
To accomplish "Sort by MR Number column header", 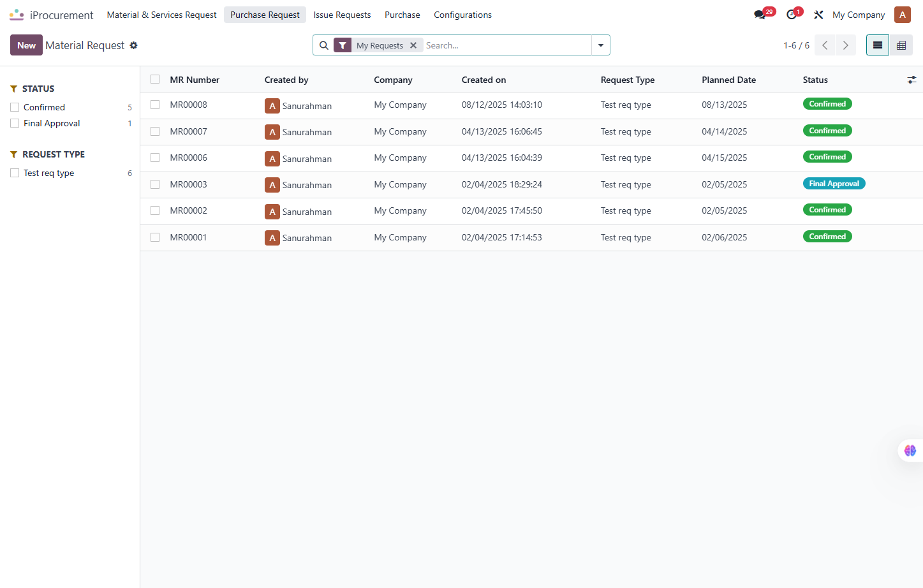I will coord(195,80).
